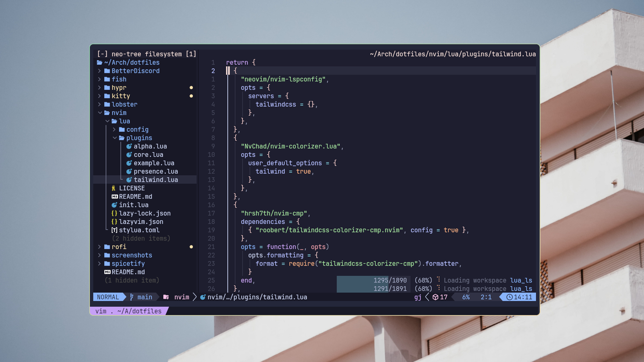
Task: Click the TOML icon beside stylua.toml
Action: pyautogui.click(x=114, y=230)
